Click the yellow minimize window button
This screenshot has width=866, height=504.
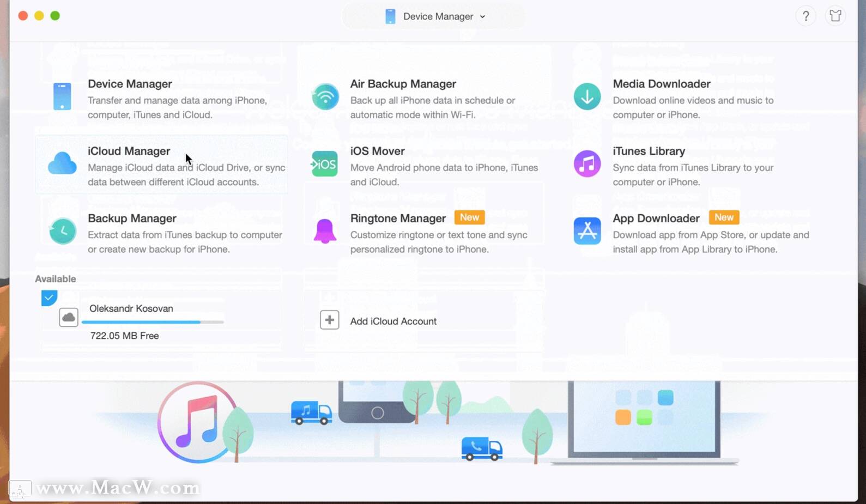(39, 16)
